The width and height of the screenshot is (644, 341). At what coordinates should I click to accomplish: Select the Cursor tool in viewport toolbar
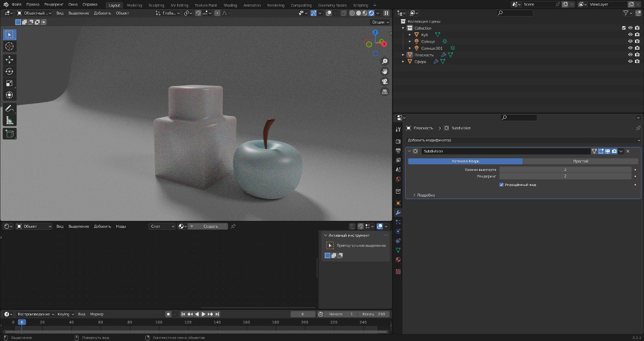tap(10, 46)
